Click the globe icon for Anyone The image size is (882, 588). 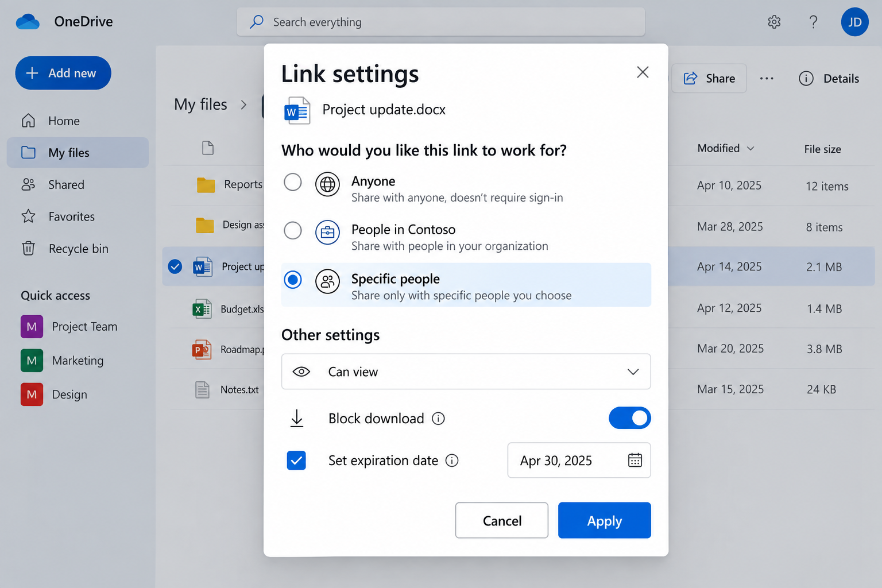click(x=327, y=184)
